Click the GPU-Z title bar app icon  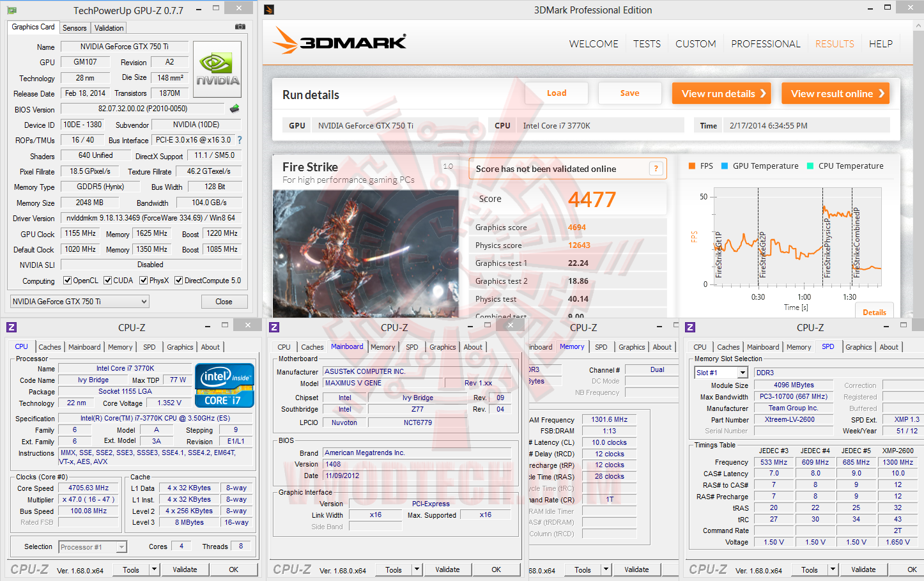coord(12,10)
